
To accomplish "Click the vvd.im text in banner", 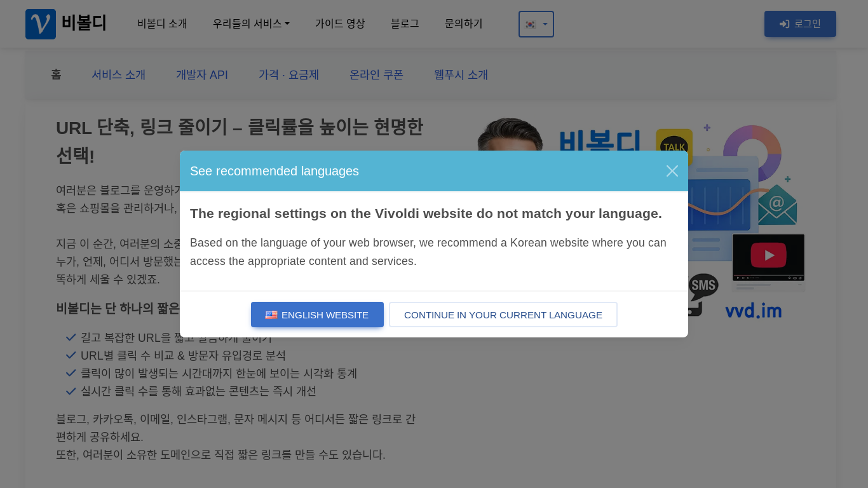I will (753, 311).
